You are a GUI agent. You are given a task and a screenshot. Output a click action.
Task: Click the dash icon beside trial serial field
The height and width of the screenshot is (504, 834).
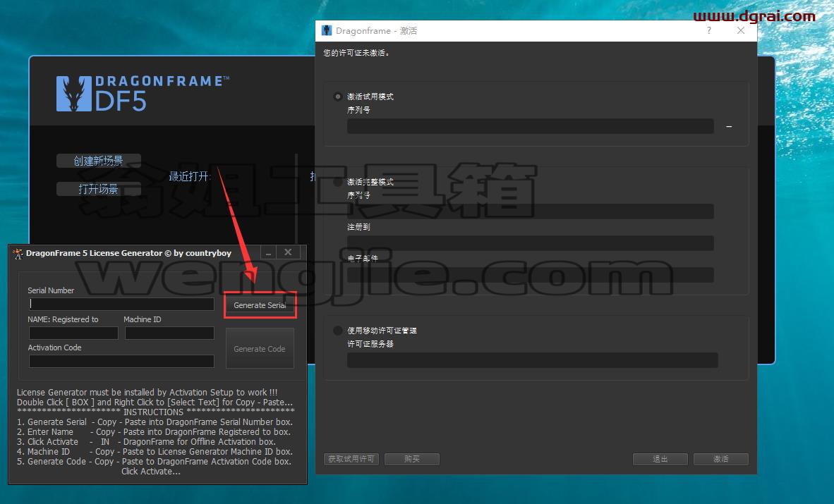pos(729,127)
